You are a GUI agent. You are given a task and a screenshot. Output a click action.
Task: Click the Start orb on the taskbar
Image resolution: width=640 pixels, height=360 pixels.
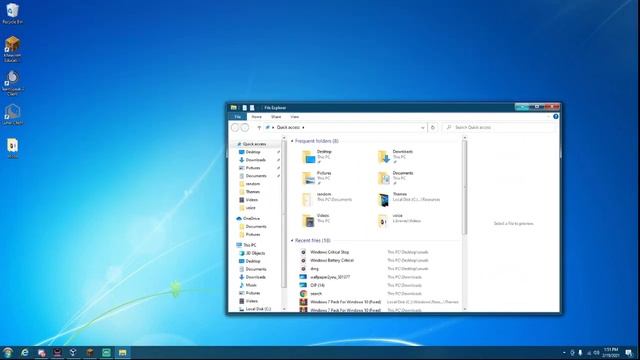point(8,352)
